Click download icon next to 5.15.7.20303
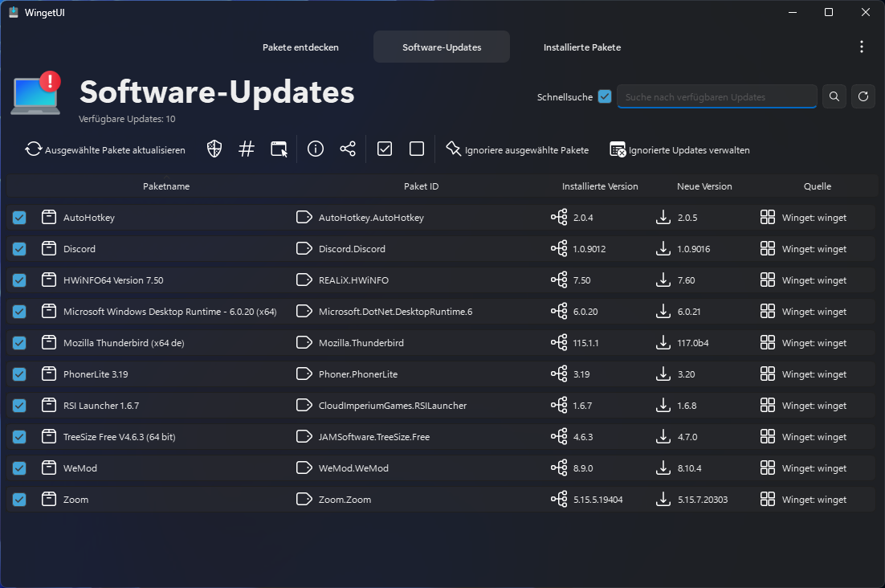The height and width of the screenshot is (588, 885). pos(663,500)
